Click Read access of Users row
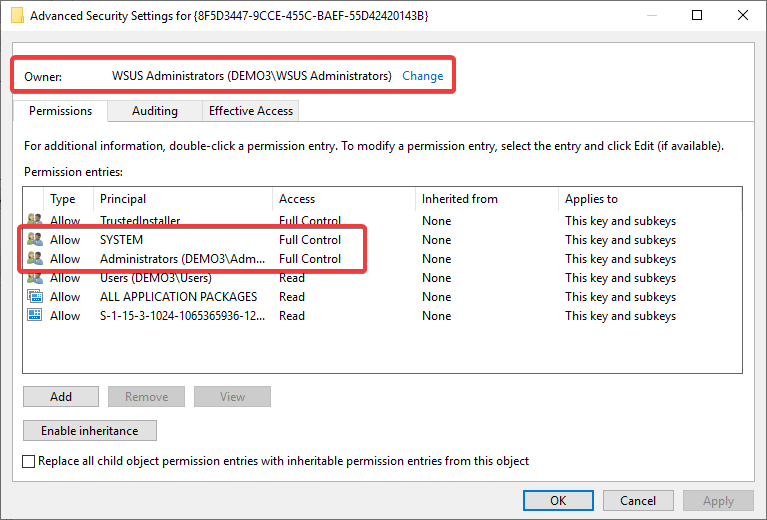This screenshot has width=767, height=520. [292, 278]
